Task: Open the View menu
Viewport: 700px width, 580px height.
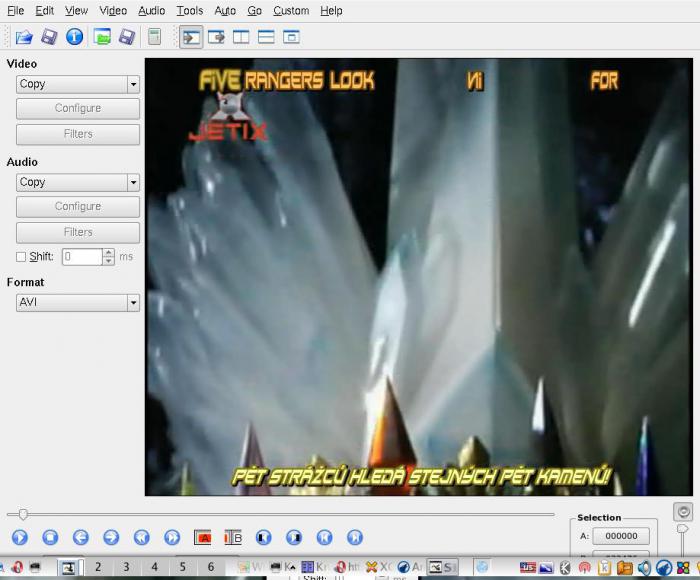Action: 76,11
